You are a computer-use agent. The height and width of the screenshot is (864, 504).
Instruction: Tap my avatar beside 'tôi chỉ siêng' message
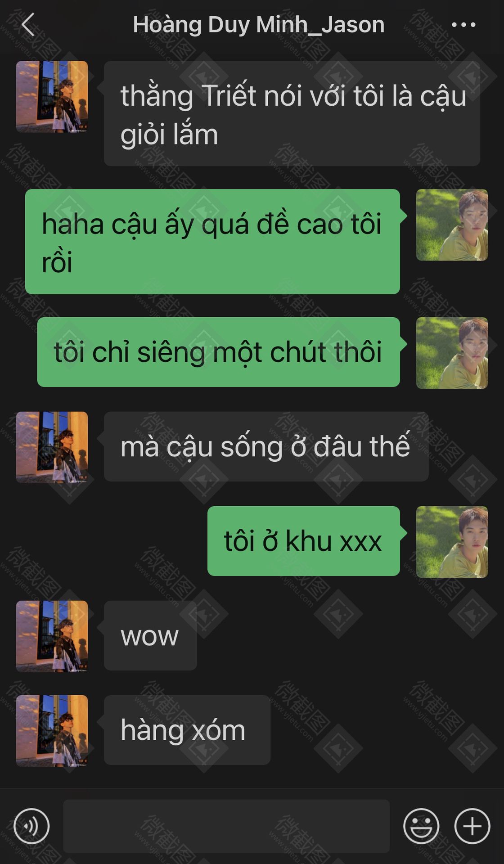(452, 353)
